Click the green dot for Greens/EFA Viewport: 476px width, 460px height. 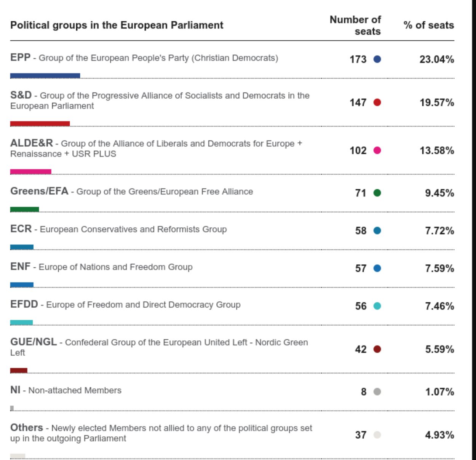[x=377, y=193]
